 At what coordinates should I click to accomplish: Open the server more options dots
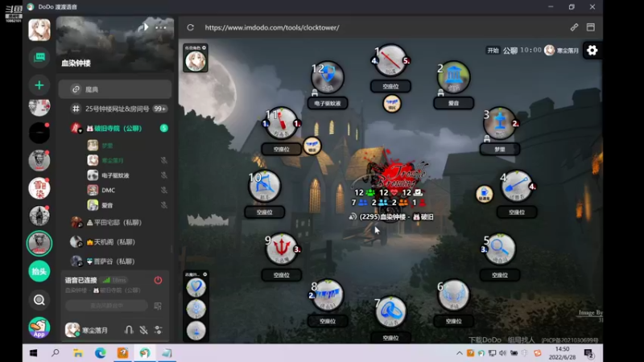click(x=161, y=28)
